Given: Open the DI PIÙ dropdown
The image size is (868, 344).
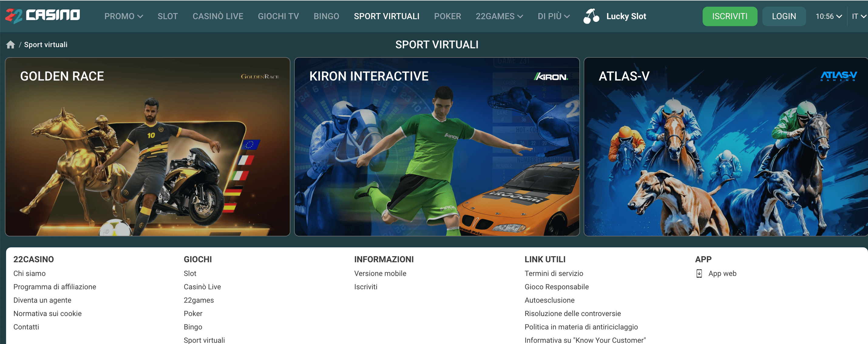Looking at the screenshot, I should pos(553,16).
